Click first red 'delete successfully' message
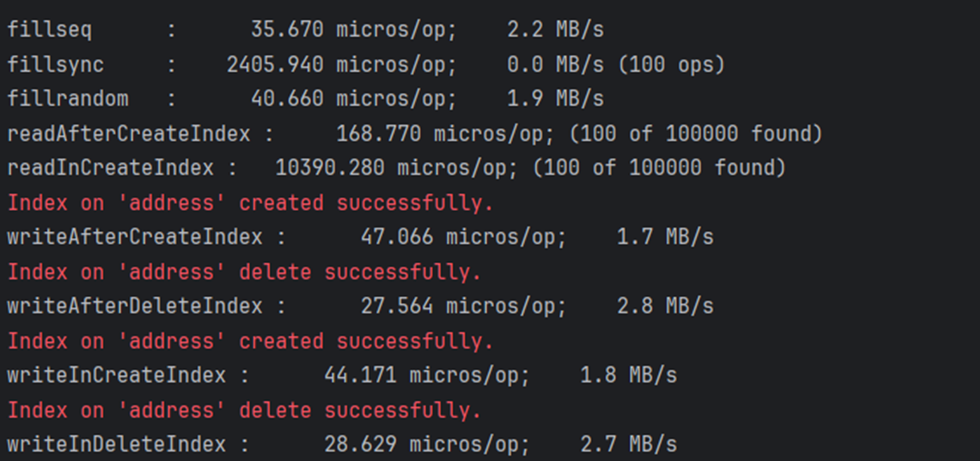Image resolution: width=980 pixels, height=461 pixels. (245, 273)
